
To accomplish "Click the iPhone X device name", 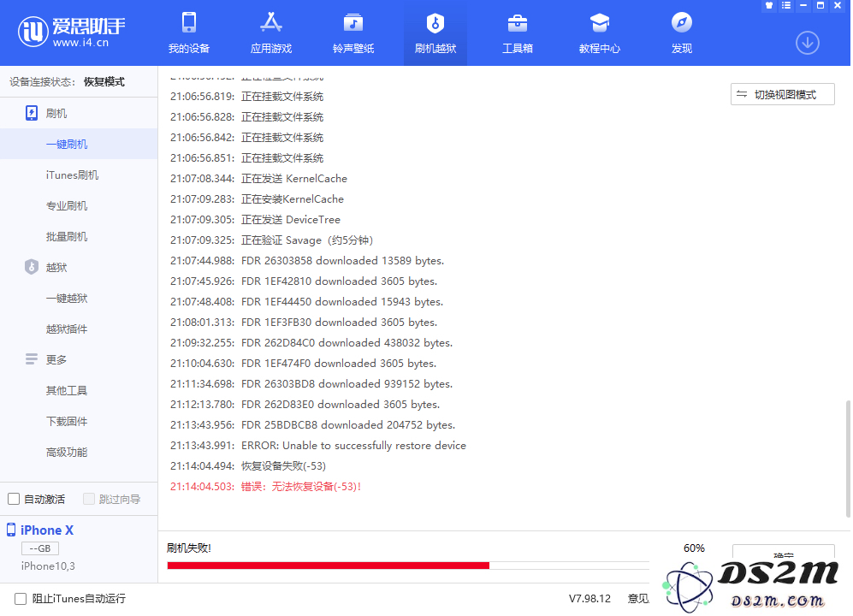I will coord(47,530).
